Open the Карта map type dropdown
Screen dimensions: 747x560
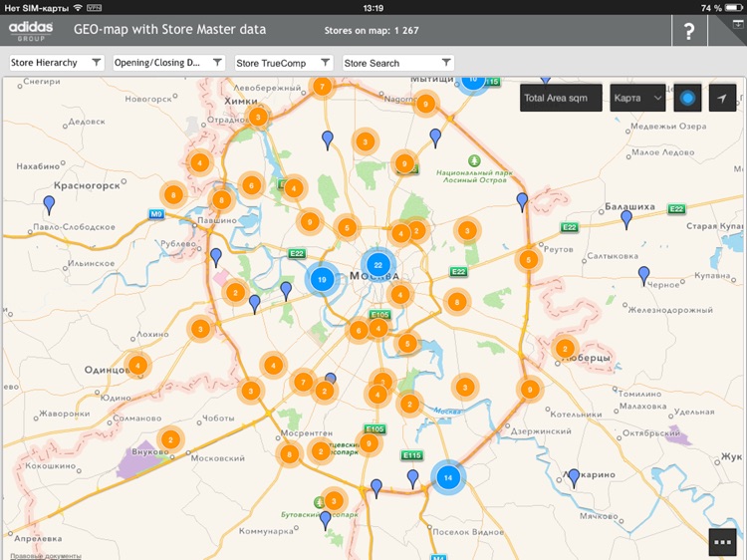click(x=637, y=99)
